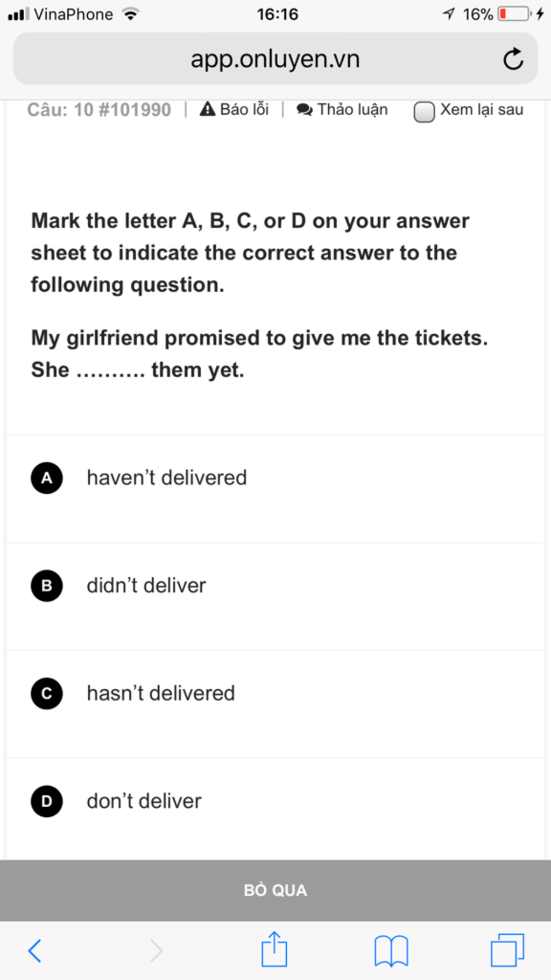Show open tabs with the tabs icon
Image resolution: width=551 pixels, height=980 pixels.
coord(507,950)
